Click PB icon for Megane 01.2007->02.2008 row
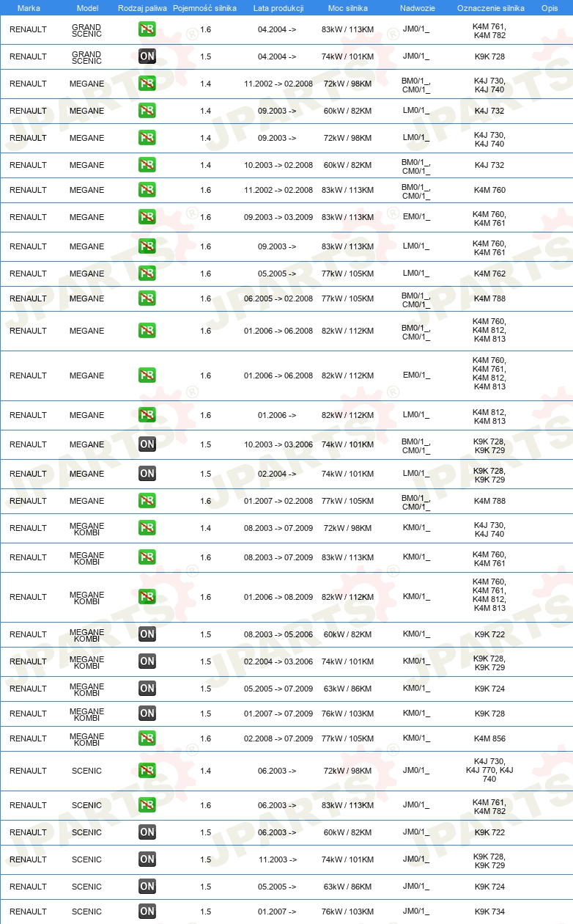The image size is (573, 924). pyautogui.click(x=147, y=501)
